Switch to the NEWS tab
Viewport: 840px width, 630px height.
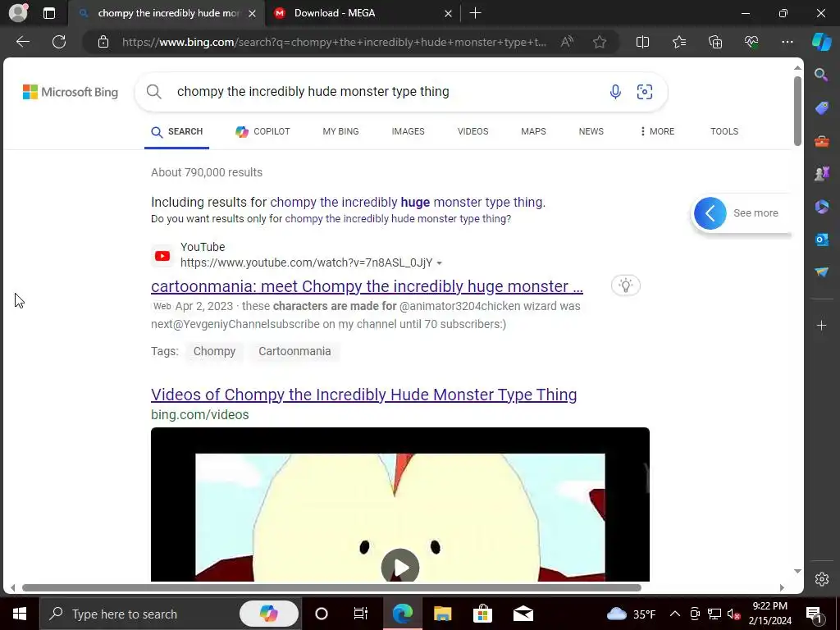pyautogui.click(x=591, y=131)
